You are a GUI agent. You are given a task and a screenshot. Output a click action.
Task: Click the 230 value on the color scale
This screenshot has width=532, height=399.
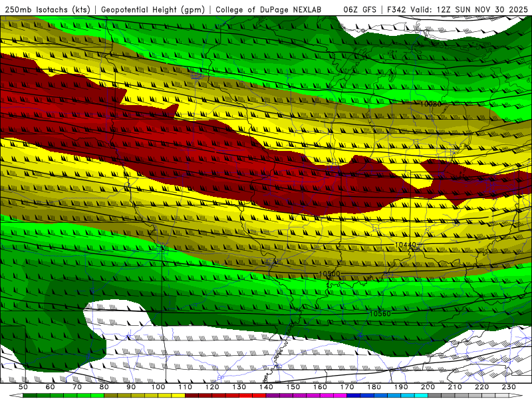pyautogui.click(x=509, y=387)
